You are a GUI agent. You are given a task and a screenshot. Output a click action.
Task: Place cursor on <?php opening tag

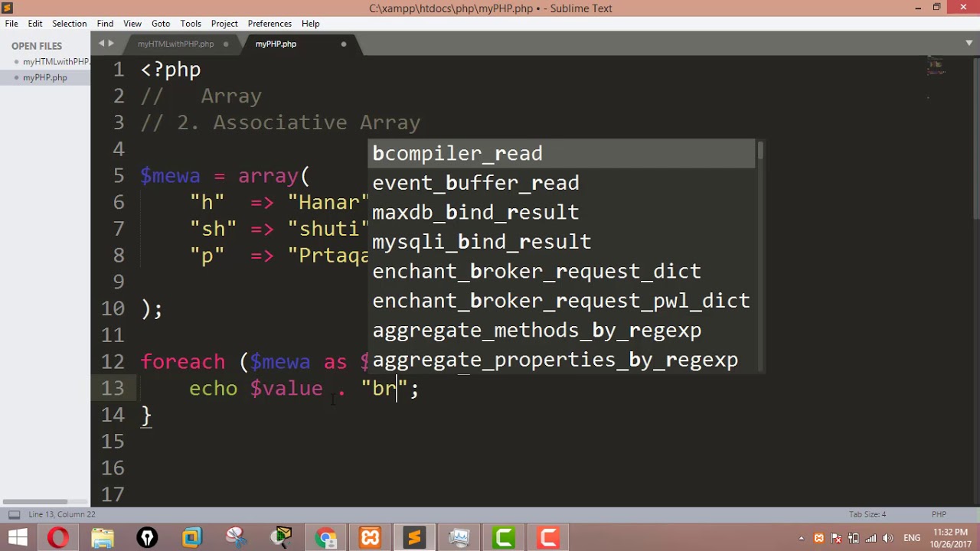click(171, 70)
